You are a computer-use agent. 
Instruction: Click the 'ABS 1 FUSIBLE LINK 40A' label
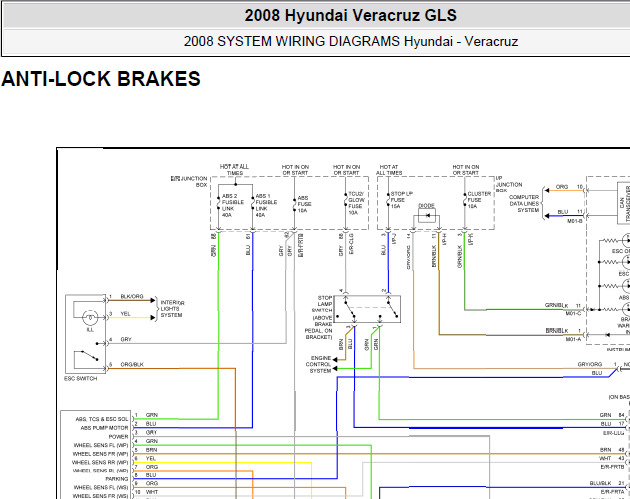(x=266, y=205)
